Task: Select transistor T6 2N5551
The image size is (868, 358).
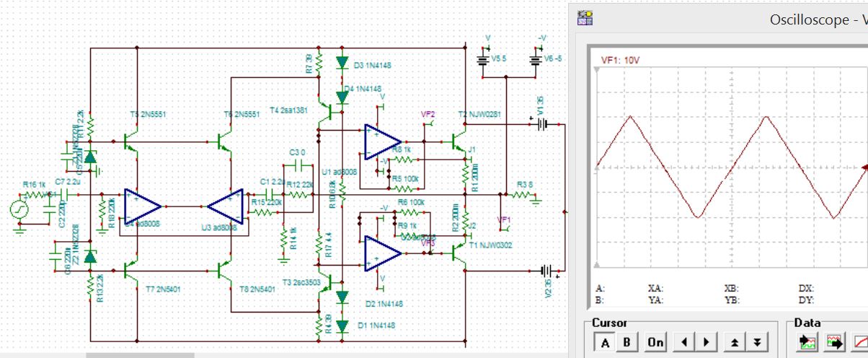Action: 225,141
